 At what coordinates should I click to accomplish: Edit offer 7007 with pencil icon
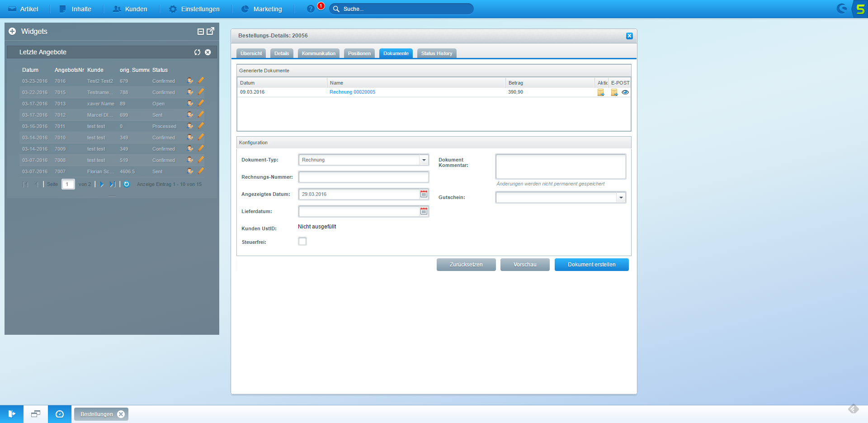coord(201,171)
